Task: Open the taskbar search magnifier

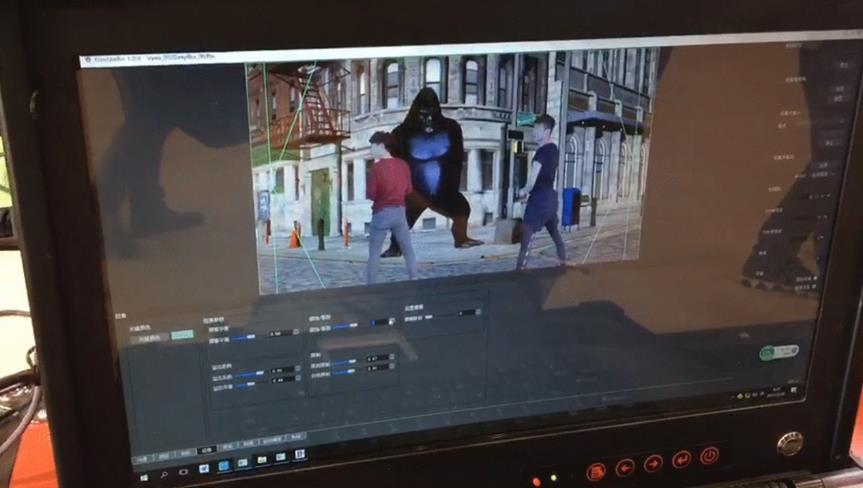Action: pyautogui.click(x=164, y=475)
